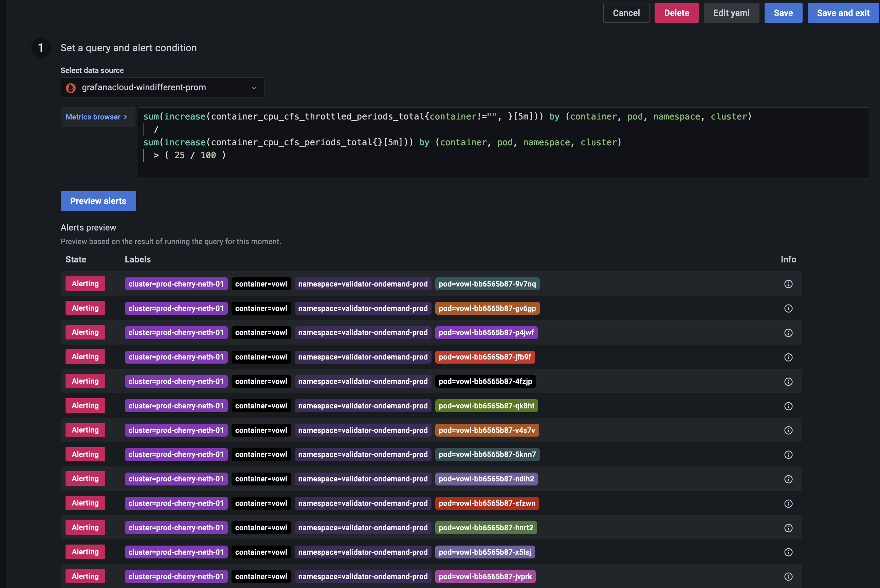Click cluster label in qk8ht pod row
The image size is (880, 588).
[176, 406]
